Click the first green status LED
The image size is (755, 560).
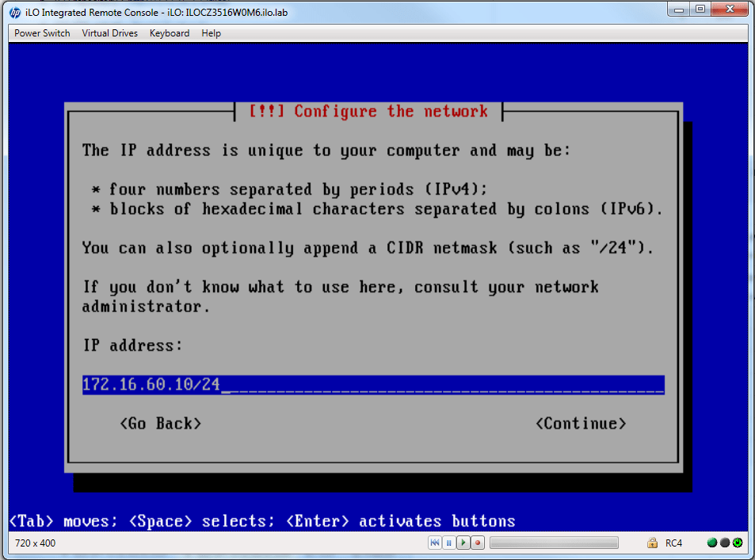point(711,543)
